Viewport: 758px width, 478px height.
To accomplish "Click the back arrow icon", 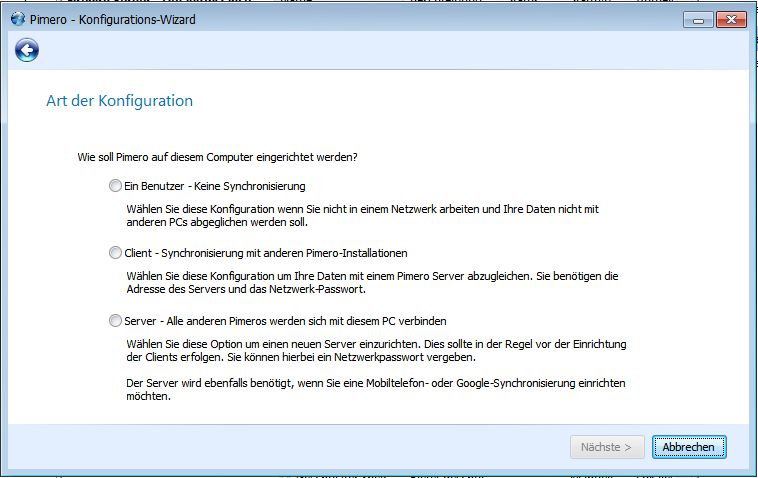I will 27,50.
